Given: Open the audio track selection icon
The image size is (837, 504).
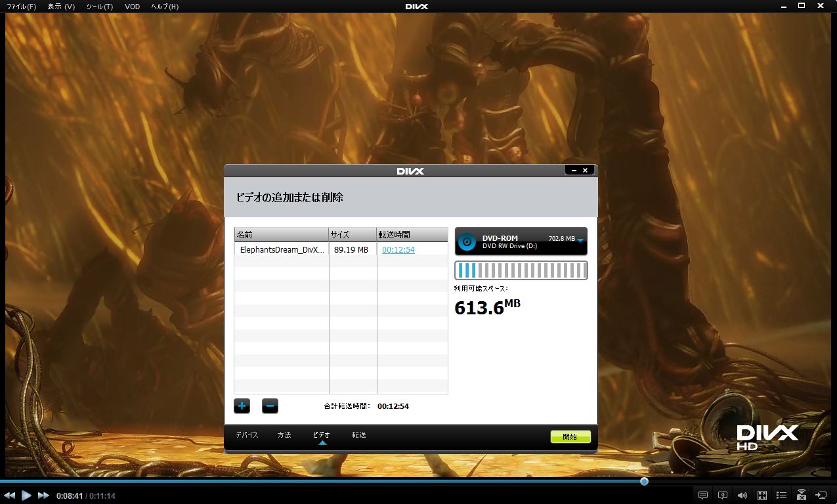Looking at the screenshot, I should [722, 495].
